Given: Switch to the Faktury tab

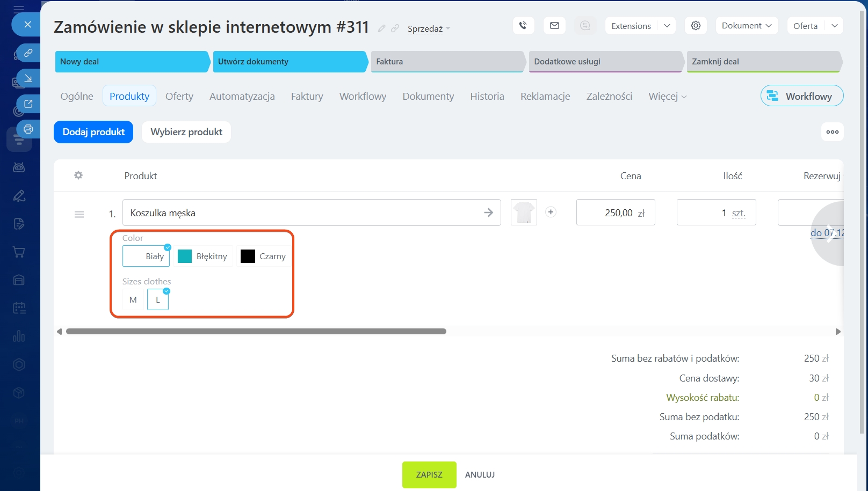Looking at the screenshot, I should click(x=307, y=97).
